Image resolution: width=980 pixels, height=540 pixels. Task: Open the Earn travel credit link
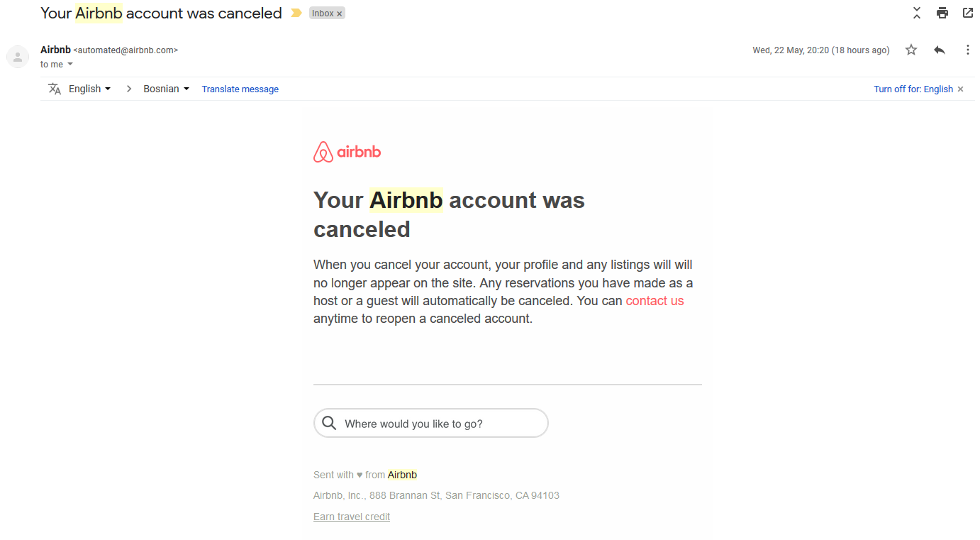352,517
